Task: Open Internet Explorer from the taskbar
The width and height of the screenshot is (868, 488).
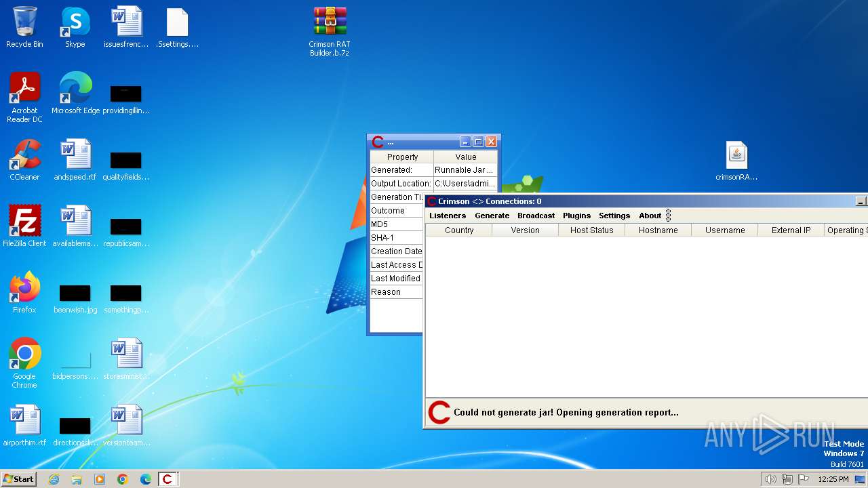Action: [54, 479]
